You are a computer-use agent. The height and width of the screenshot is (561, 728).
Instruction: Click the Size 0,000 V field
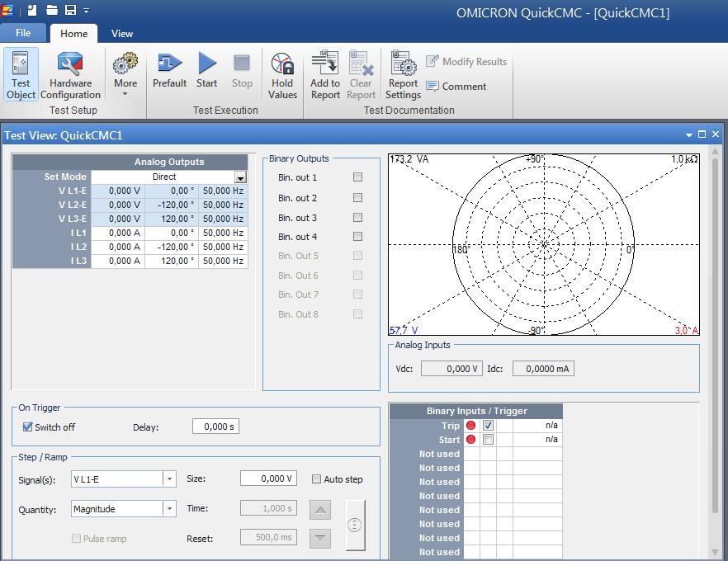pyautogui.click(x=268, y=478)
